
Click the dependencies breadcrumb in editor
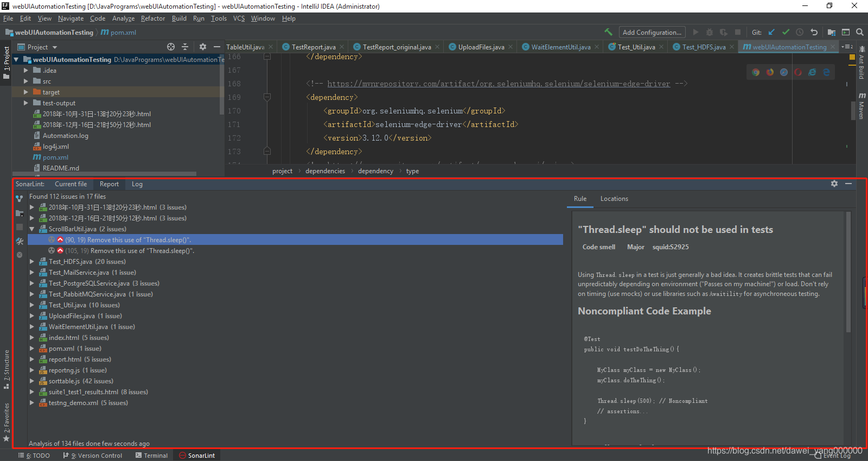click(x=325, y=171)
